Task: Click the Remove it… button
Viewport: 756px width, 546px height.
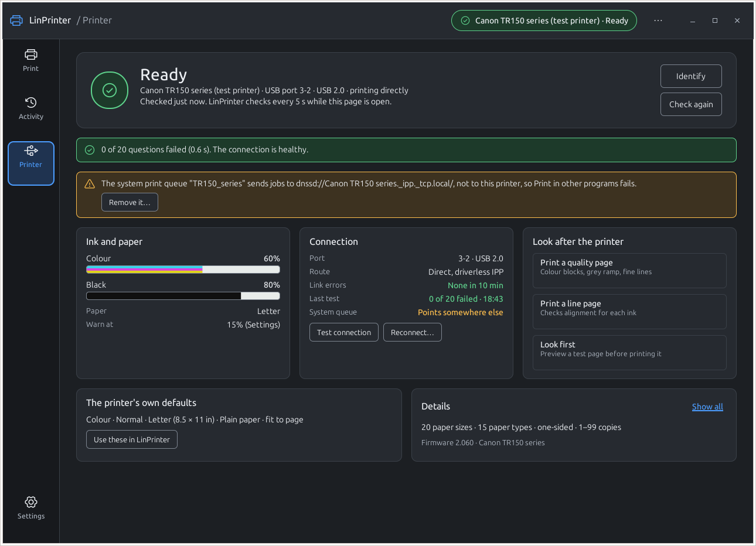Action: pos(130,202)
